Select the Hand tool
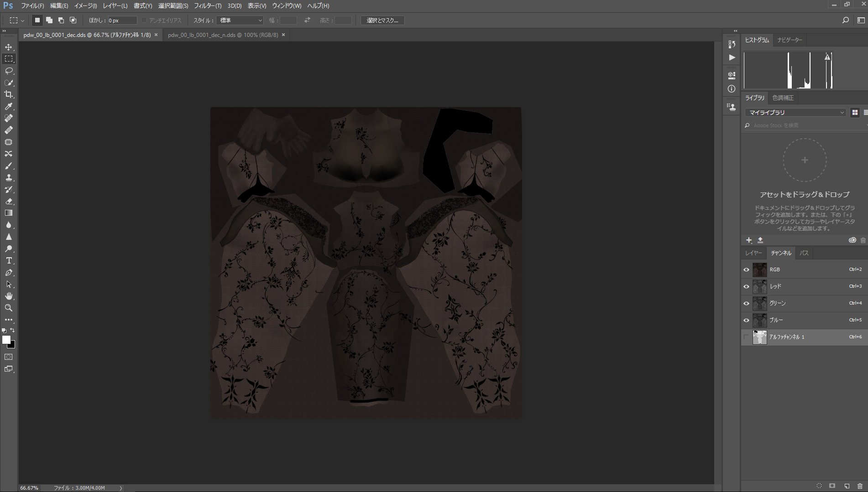Screen dimensions: 868x492 (9, 296)
